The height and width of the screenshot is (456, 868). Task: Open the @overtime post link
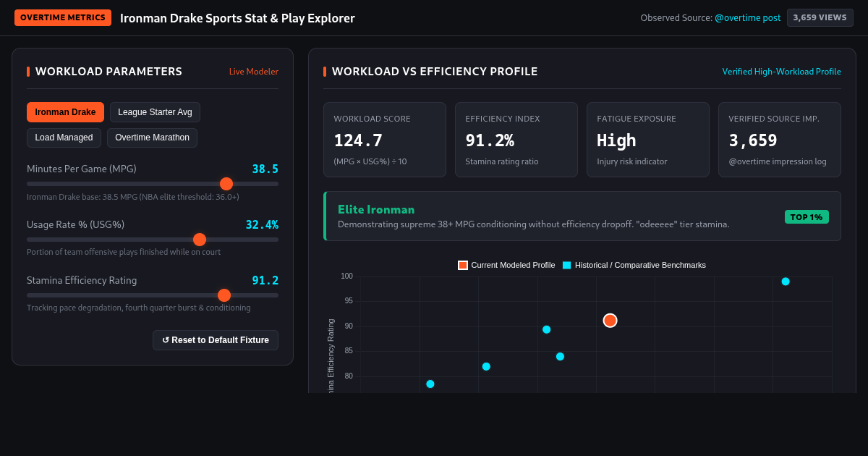tap(747, 18)
